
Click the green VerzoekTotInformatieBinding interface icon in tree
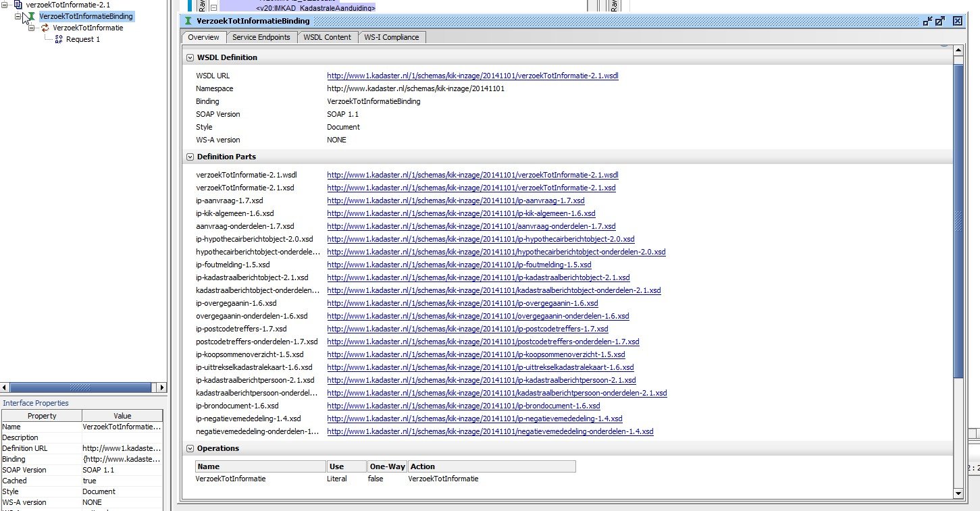click(32, 16)
